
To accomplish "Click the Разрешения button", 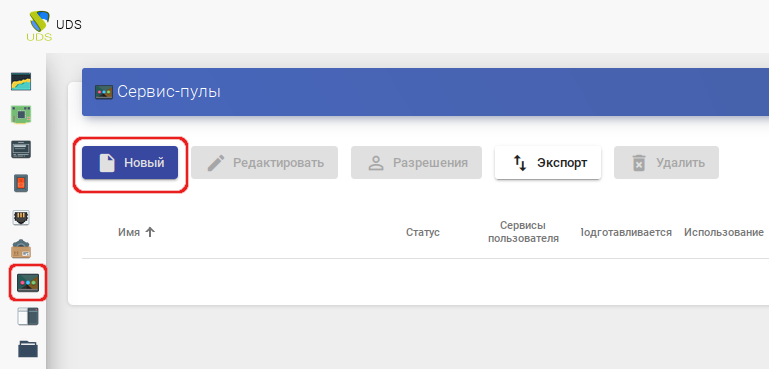I will [x=416, y=162].
